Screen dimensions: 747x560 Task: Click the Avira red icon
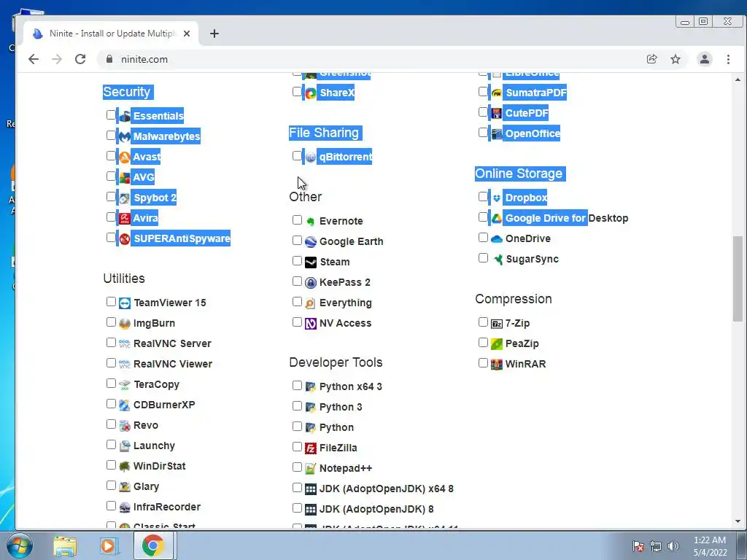tap(124, 219)
